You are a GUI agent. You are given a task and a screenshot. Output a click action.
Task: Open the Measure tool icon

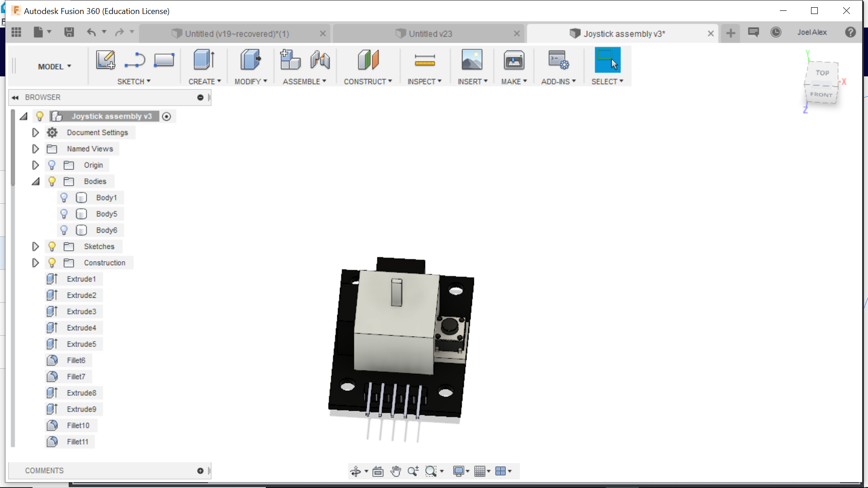(425, 60)
